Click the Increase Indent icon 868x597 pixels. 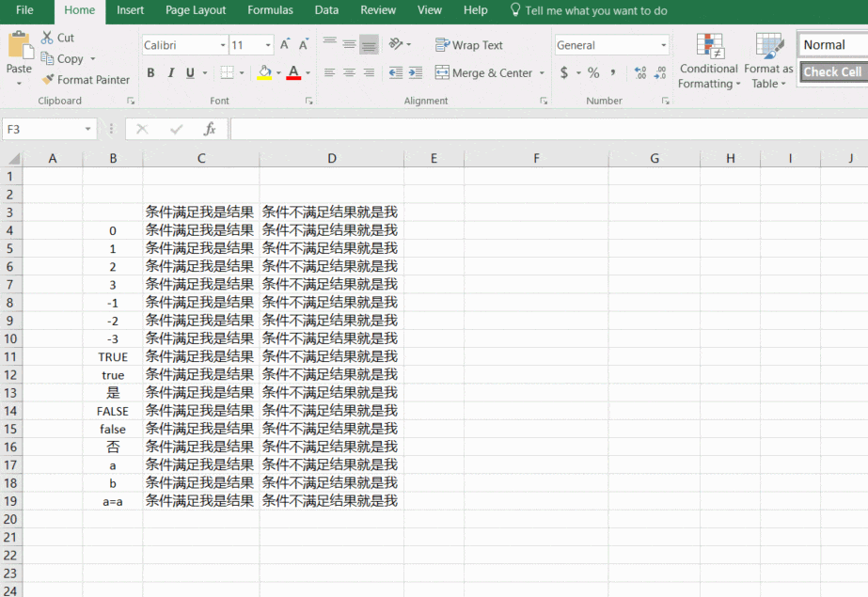coord(416,72)
